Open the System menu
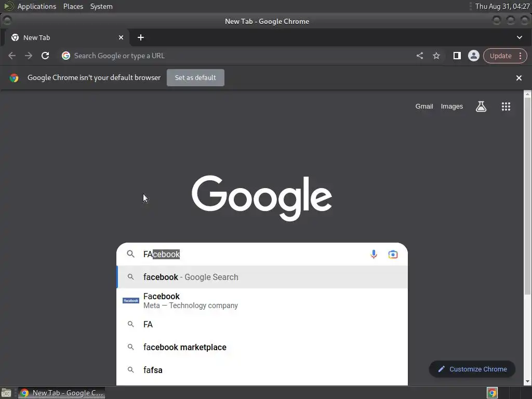Viewport: 532px width, 399px height. click(x=101, y=6)
